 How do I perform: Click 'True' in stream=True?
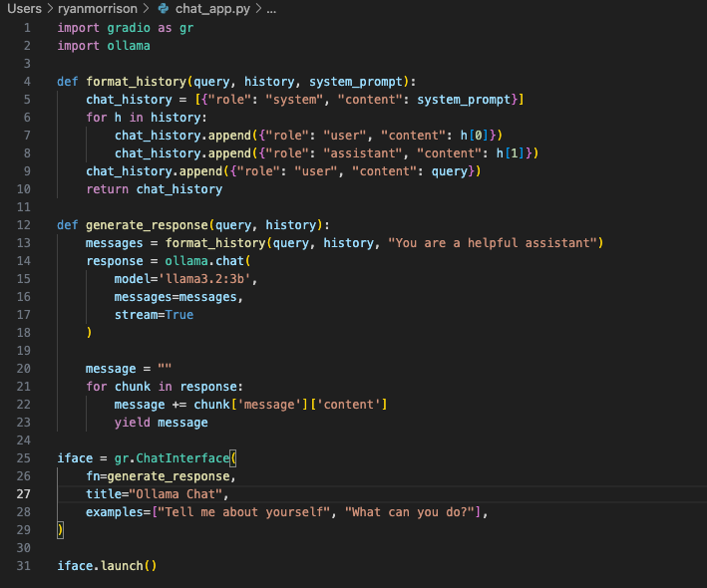pyautogui.click(x=179, y=315)
